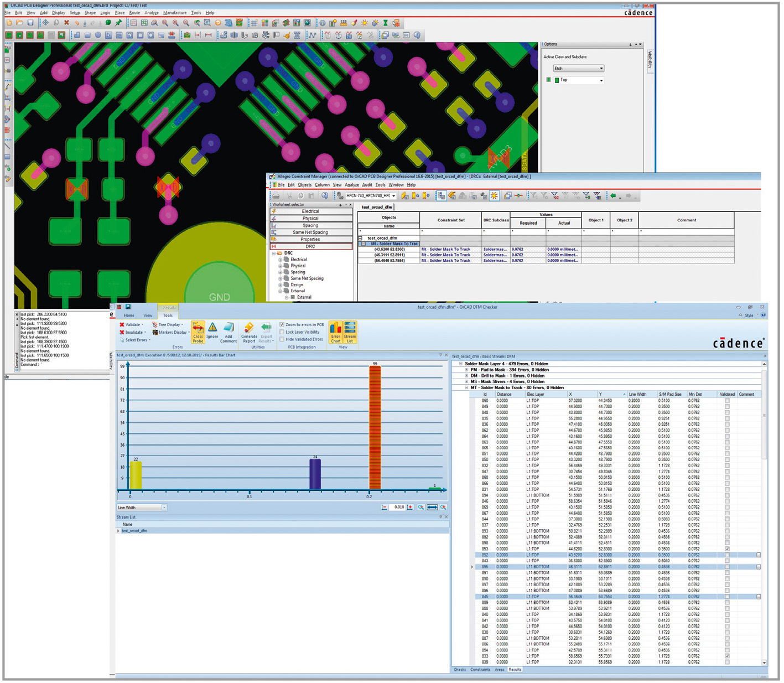This screenshot has width=784, height=683.
Task: Click the print icon in Constraint Manager
Action: coord(276,196)
